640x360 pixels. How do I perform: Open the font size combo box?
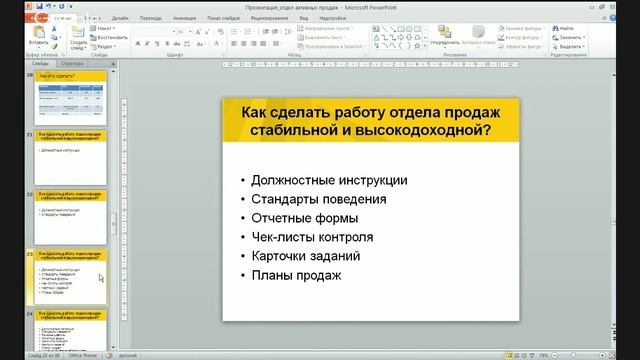pyautogui.click(x=184, y=31)
